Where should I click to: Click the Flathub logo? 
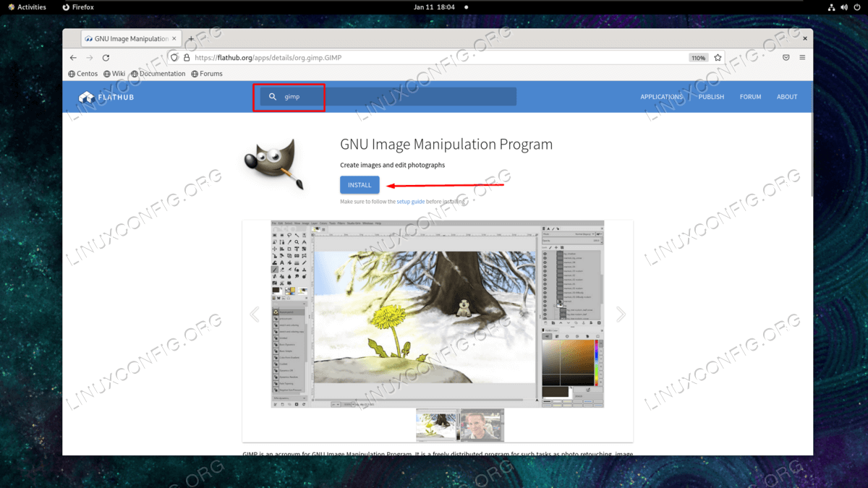coord(106,97)
